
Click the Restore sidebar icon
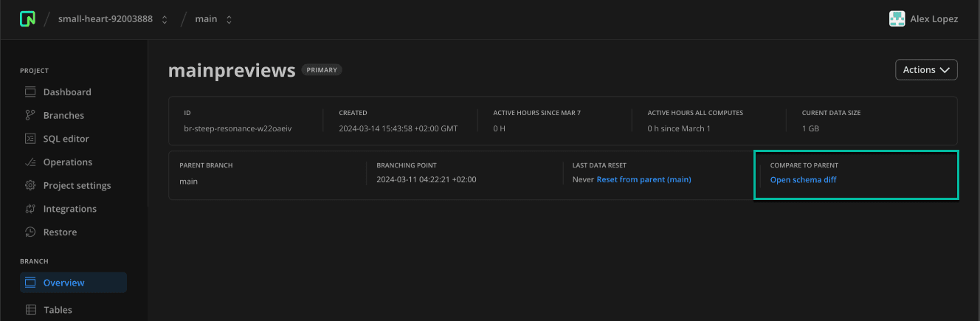(x=30, y=232)
